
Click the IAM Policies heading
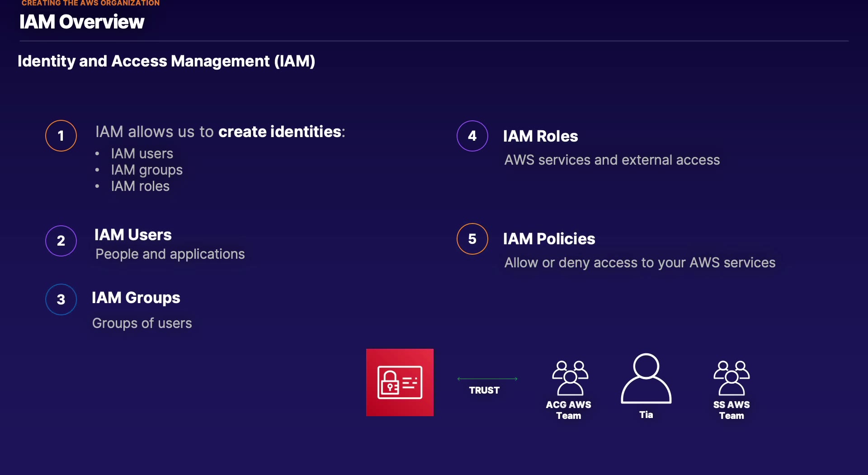pos(549,239)
